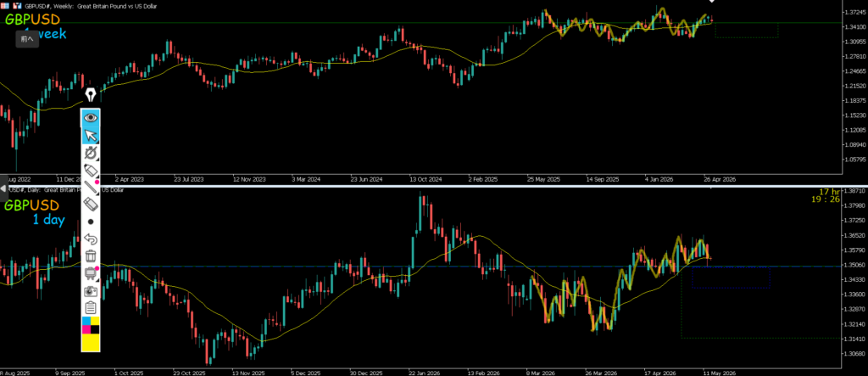Select the black dot brush size
Screen dimensions: 868x376
point(91,222)
